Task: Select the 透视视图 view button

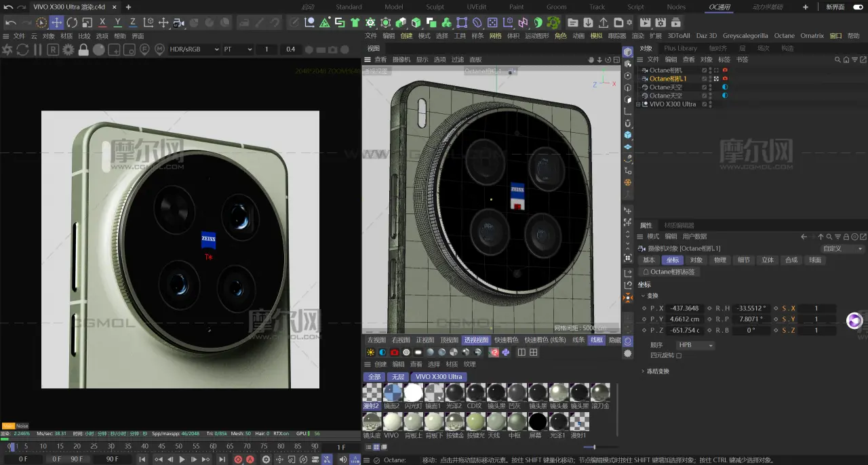Action: pos(476,340)
